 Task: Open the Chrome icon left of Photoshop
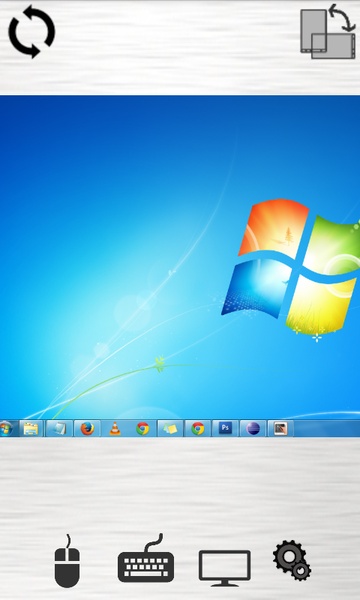198,429
